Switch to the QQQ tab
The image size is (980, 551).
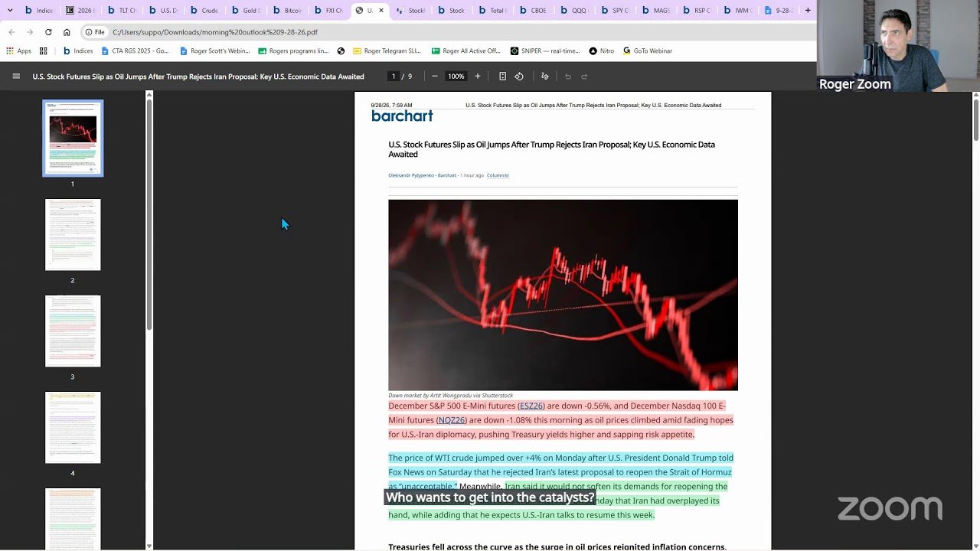(x=574, y=11)
